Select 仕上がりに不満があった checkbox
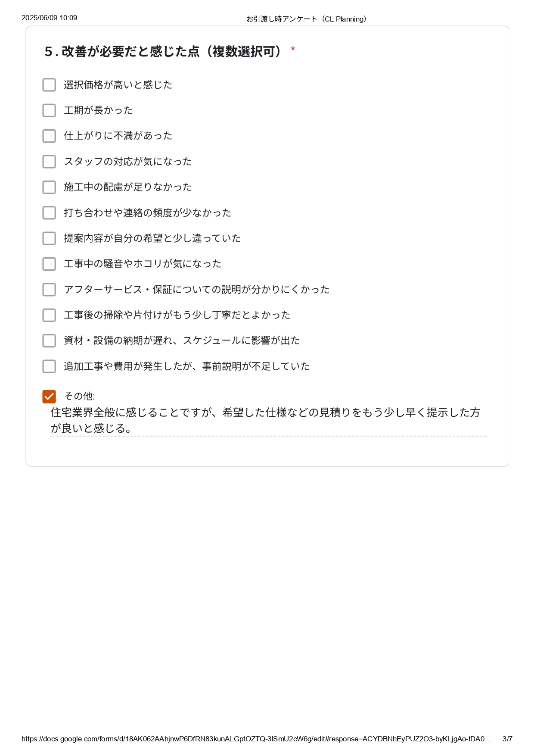The height and width of the screenshot is (756, 534). pyautogui.click(x=49, y=136)
